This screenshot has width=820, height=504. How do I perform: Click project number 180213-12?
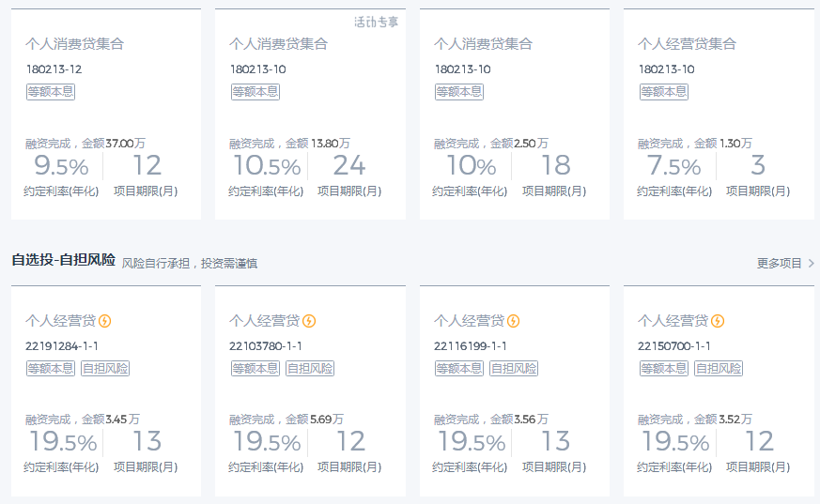point(54,69)
